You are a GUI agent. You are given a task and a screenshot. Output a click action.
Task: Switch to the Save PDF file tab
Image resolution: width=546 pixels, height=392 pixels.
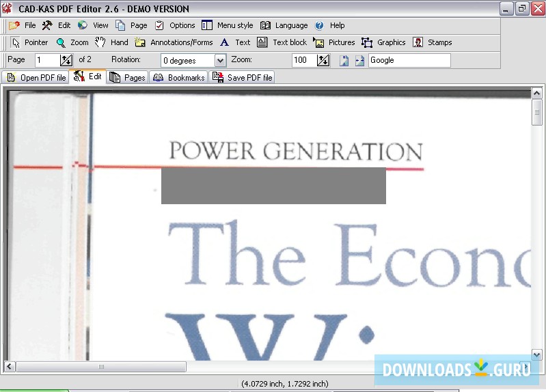pyautogui.click(x=243, y=77)
